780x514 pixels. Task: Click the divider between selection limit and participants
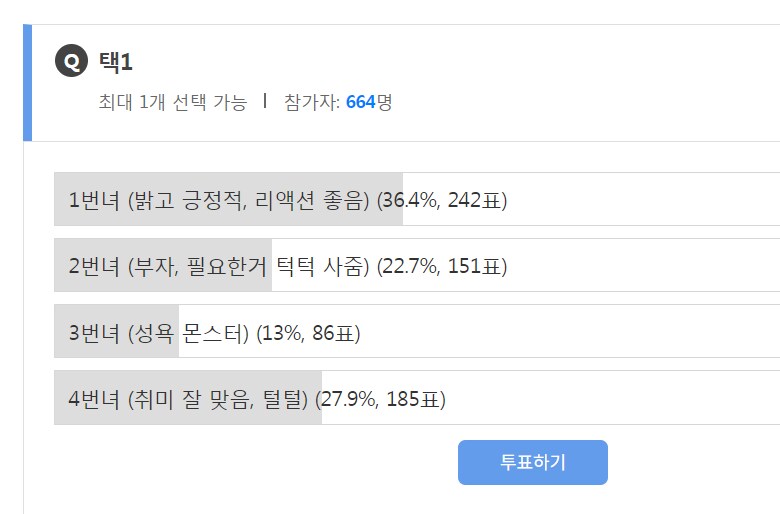[265, 101]
